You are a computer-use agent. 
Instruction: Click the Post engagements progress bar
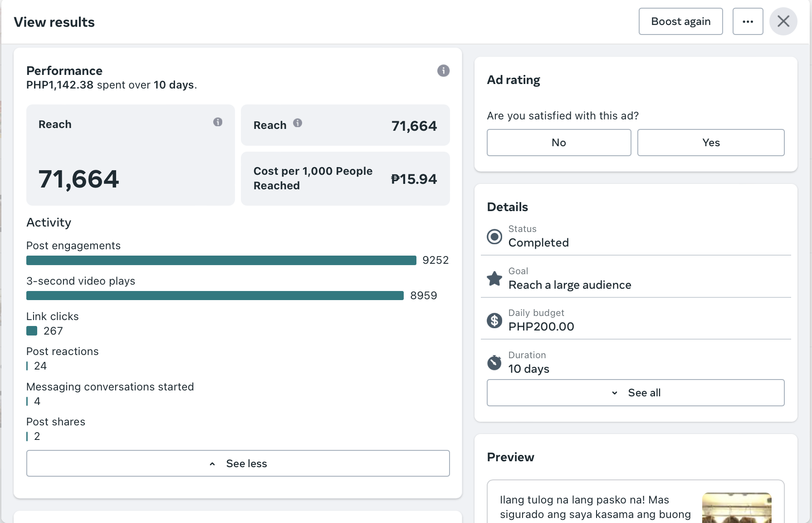pyautogui.click(x=221, y=260)
